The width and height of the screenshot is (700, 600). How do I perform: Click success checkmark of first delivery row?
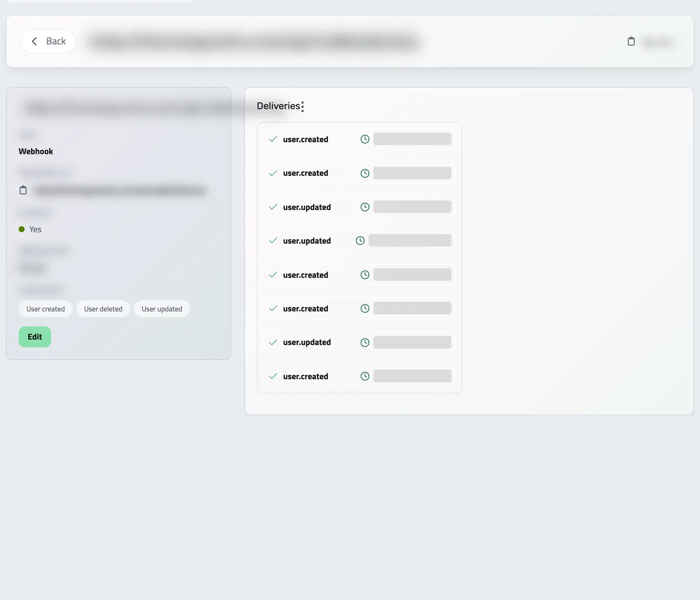273,139
